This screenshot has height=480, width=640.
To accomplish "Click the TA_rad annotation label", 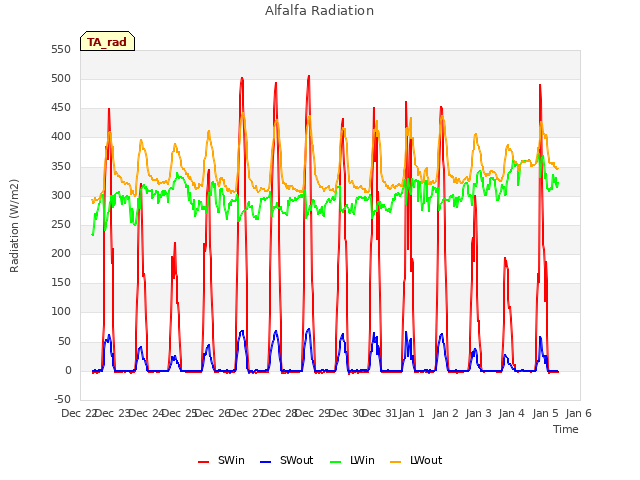I will 107,42.
